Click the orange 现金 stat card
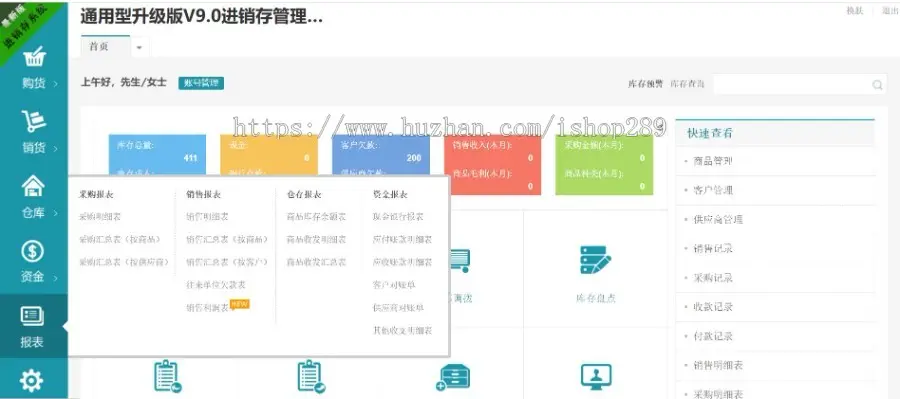900x399 pixels. pyautogui.click(x=269, y=155)
